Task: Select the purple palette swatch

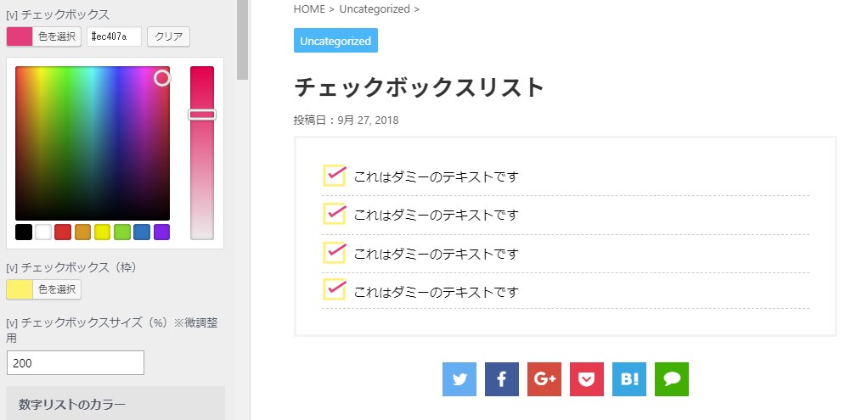Action: pos(161,232)
